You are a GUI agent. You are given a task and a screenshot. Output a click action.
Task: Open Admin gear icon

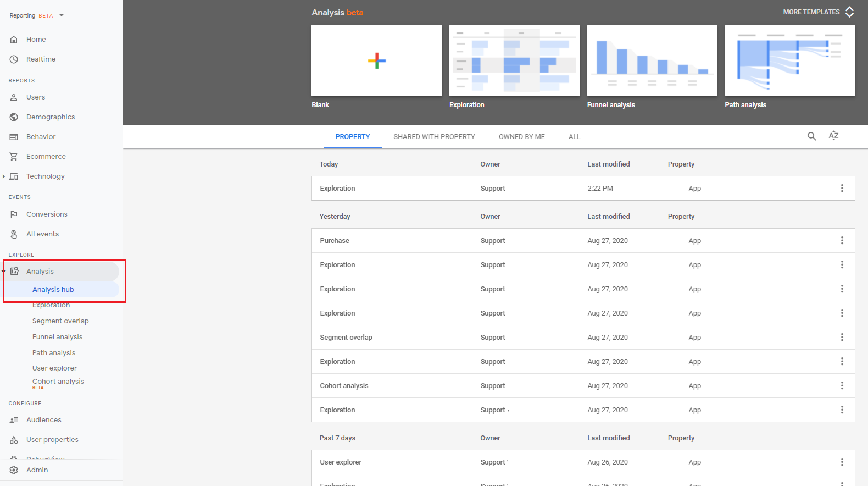coord(14,470)
